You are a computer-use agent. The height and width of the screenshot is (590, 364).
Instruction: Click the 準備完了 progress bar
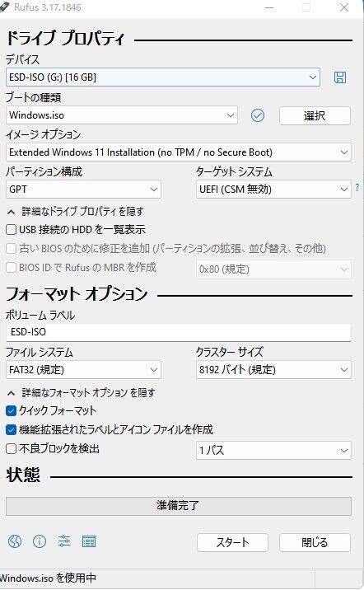click(179, 506)
